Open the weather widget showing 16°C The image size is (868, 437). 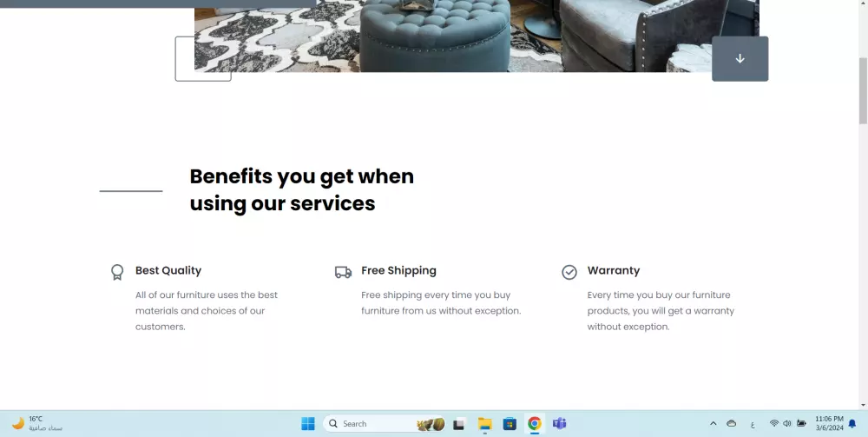[x=37, y=424]
